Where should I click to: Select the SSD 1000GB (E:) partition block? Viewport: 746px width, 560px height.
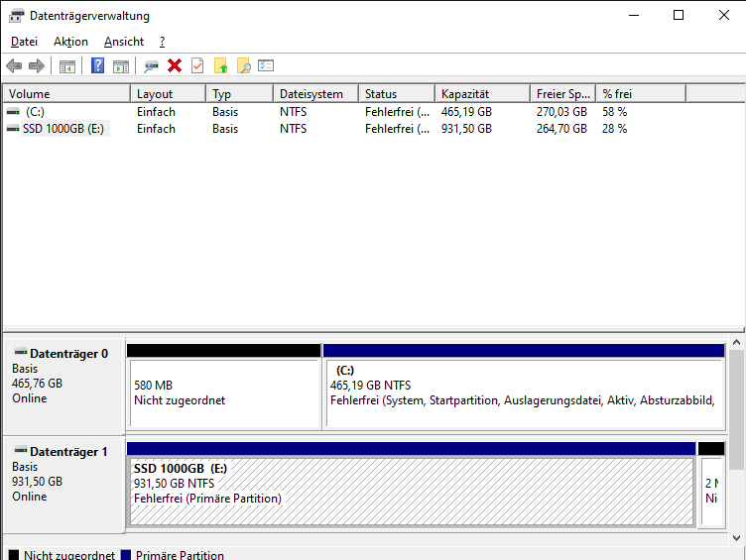coord(411,485)
